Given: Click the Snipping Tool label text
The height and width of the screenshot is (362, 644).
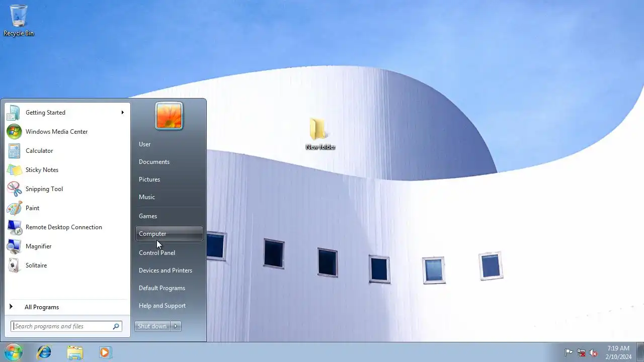Looking at the screenshot, I should 44,189.
